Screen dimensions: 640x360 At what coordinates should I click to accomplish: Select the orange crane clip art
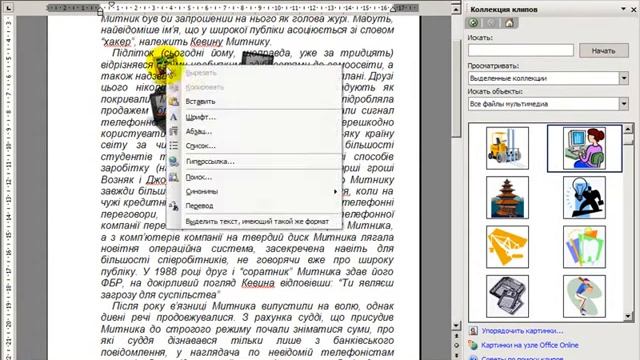point(507,247)
